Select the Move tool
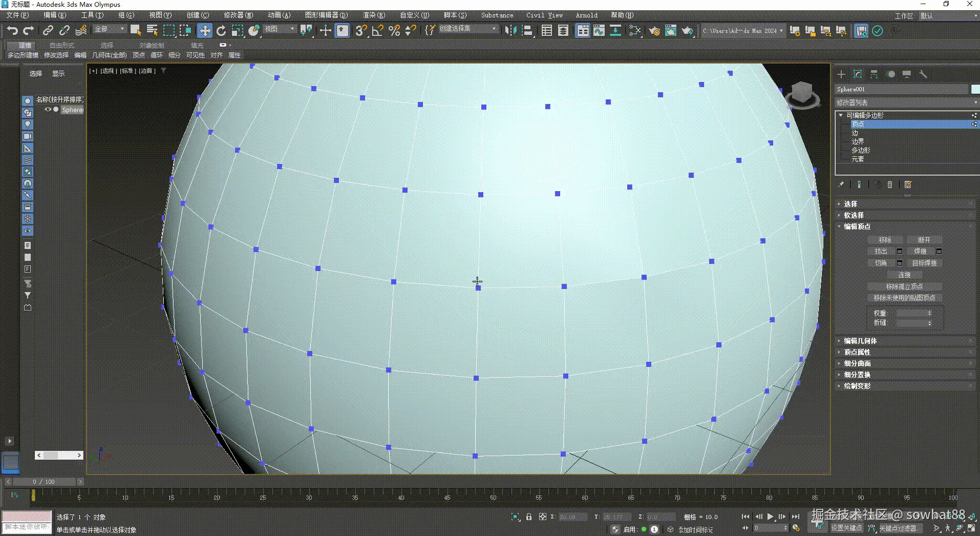The height and width of the screenshot is (536, 980). 204,31
